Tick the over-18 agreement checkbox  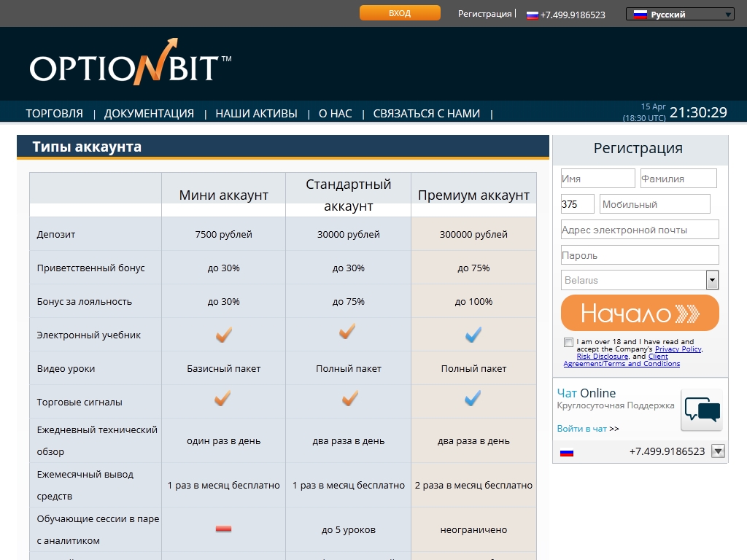(x=568, y=342)
